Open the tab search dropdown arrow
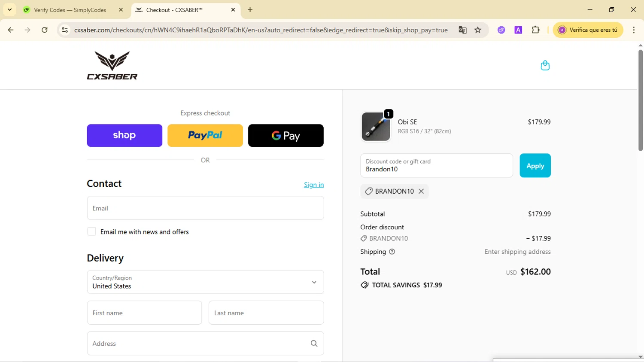Viewport: 644px width, 362px height. [x=9, y=10]
